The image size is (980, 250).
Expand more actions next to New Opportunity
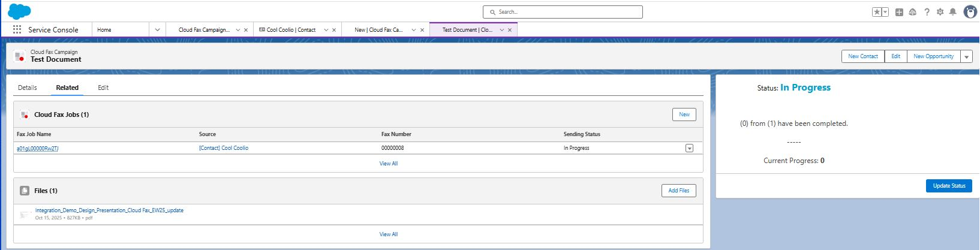[x=966, y=56]
